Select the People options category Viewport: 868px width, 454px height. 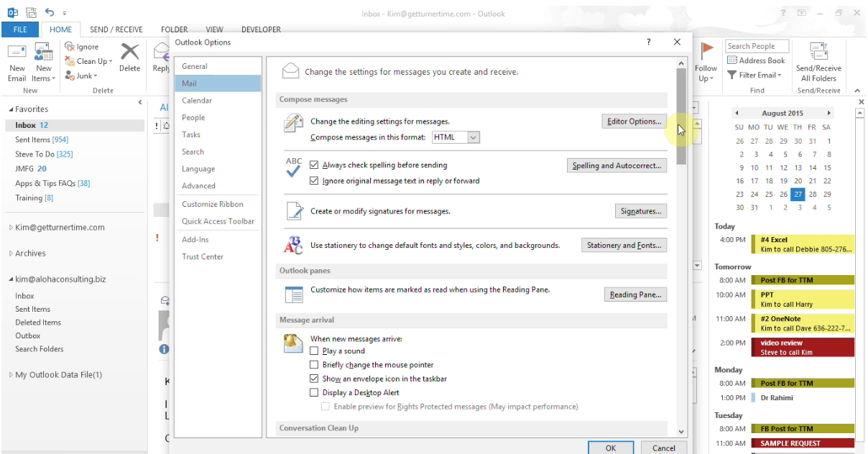coord(218,118)
